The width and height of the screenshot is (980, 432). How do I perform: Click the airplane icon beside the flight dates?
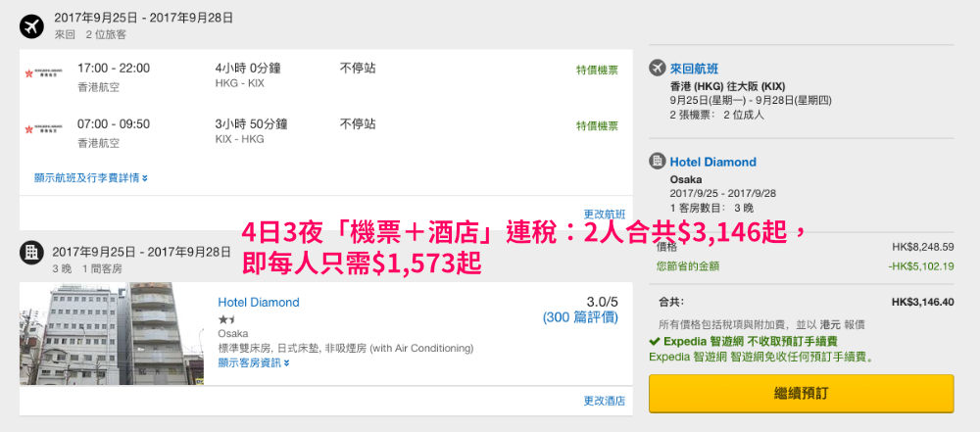31,25
